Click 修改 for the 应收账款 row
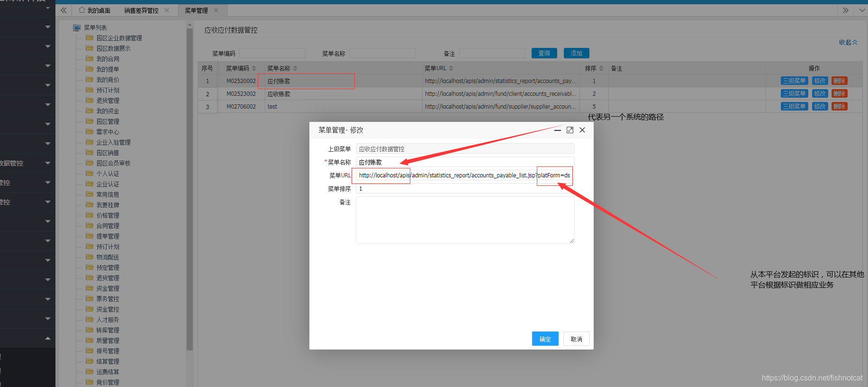 [x=820, y=94]
